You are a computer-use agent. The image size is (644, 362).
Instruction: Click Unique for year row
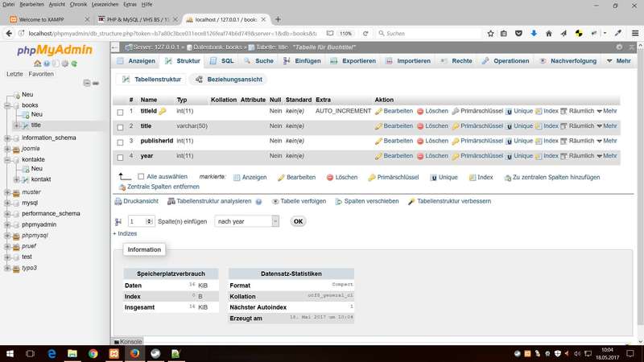pyautogui.click(x=519, y=156)
